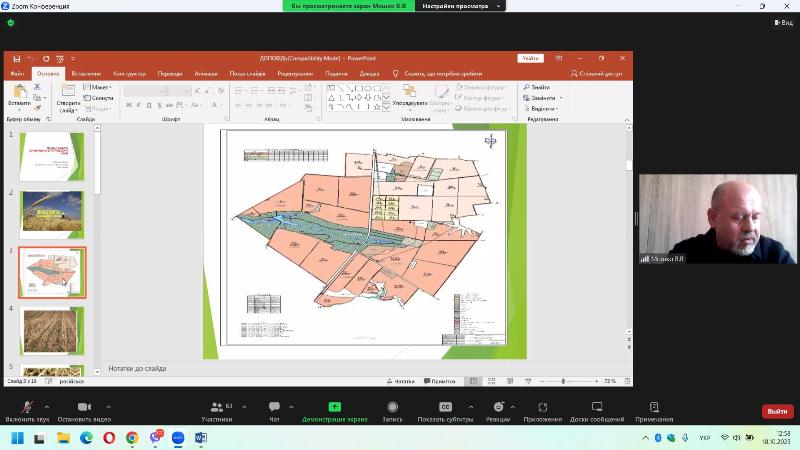Open Доски сообщений whiteboards

[597, 408]
